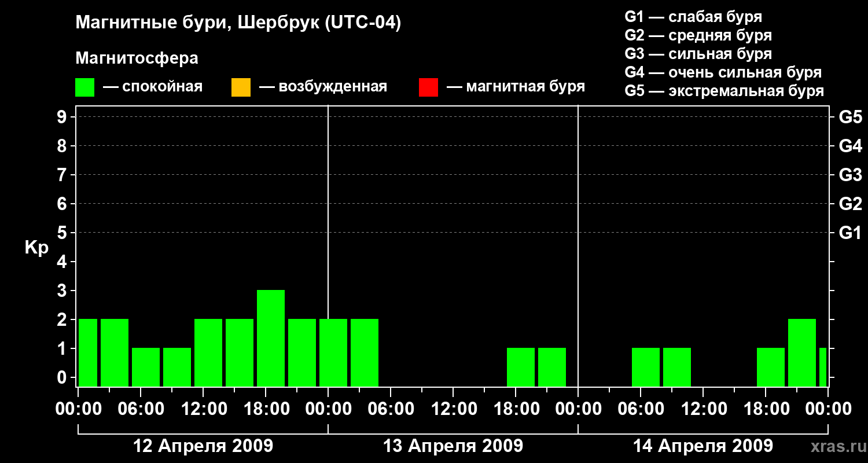The width and height of the screenshot is (868, 463).
Task: Click the Kp 1 bar spanning 06:00 on 14 Апреля
Action: tap(646, 367)
